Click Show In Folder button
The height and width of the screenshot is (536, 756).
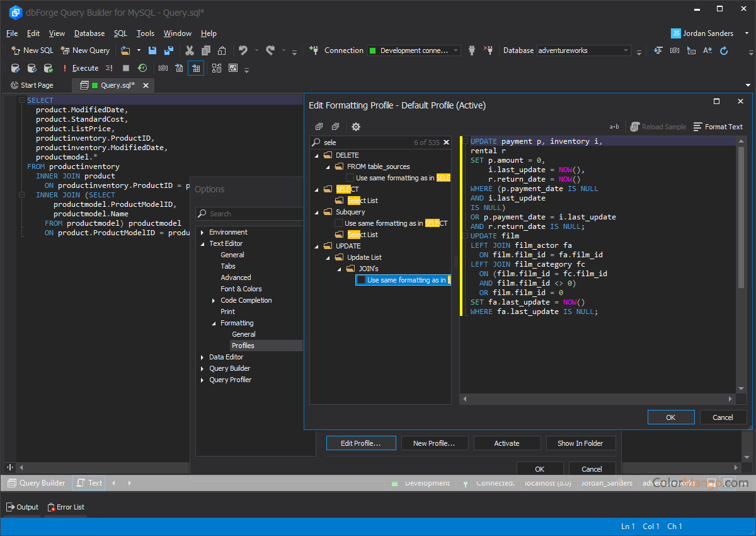580,443
